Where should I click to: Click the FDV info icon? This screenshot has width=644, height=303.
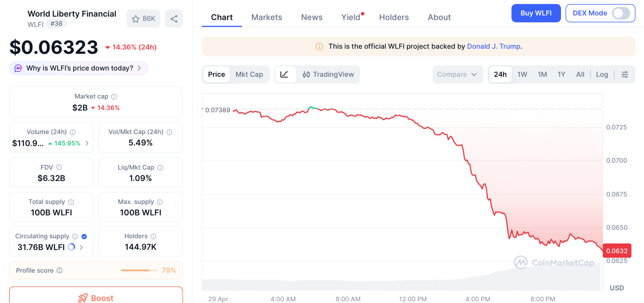coord(59,167)
